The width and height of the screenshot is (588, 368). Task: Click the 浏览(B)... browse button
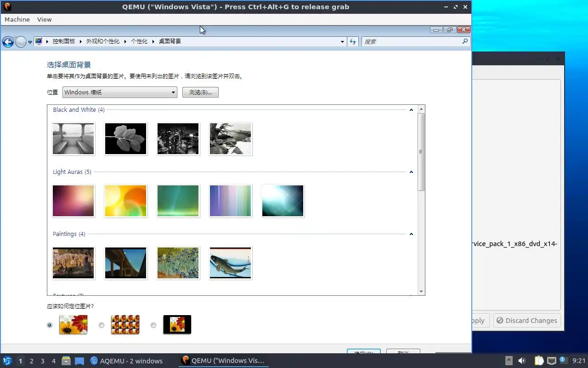click(200, 92)
